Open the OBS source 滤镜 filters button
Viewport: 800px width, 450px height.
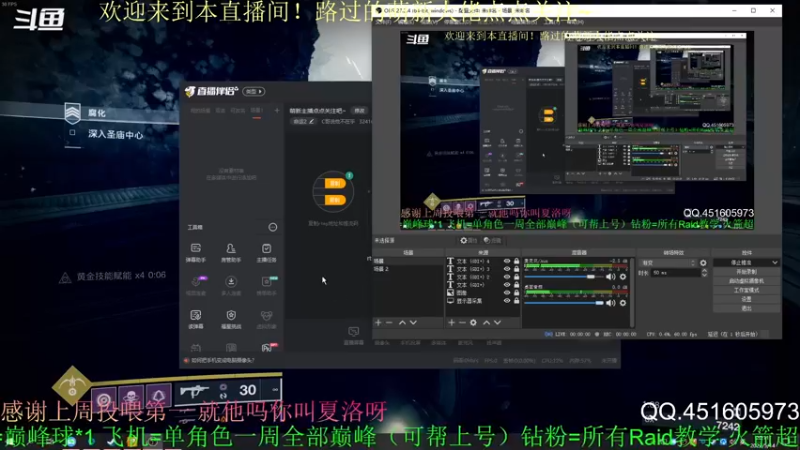click(x=492, y=240)
